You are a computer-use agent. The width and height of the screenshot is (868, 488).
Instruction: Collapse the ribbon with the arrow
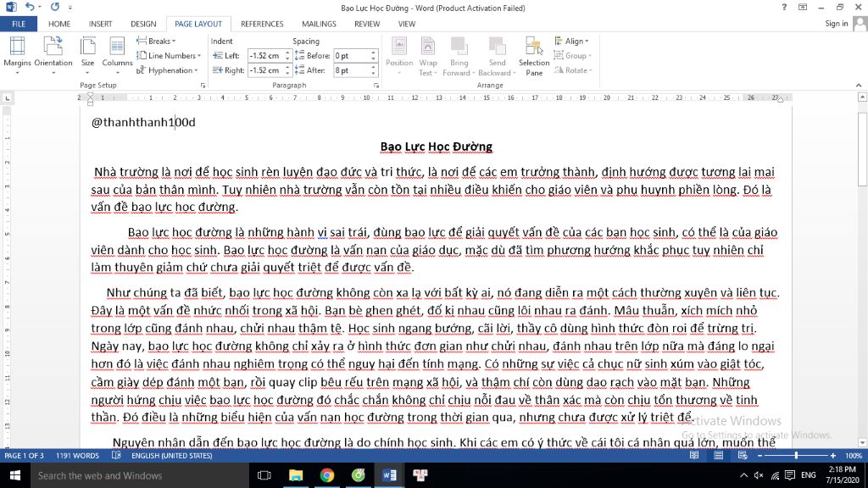point(859,86)
